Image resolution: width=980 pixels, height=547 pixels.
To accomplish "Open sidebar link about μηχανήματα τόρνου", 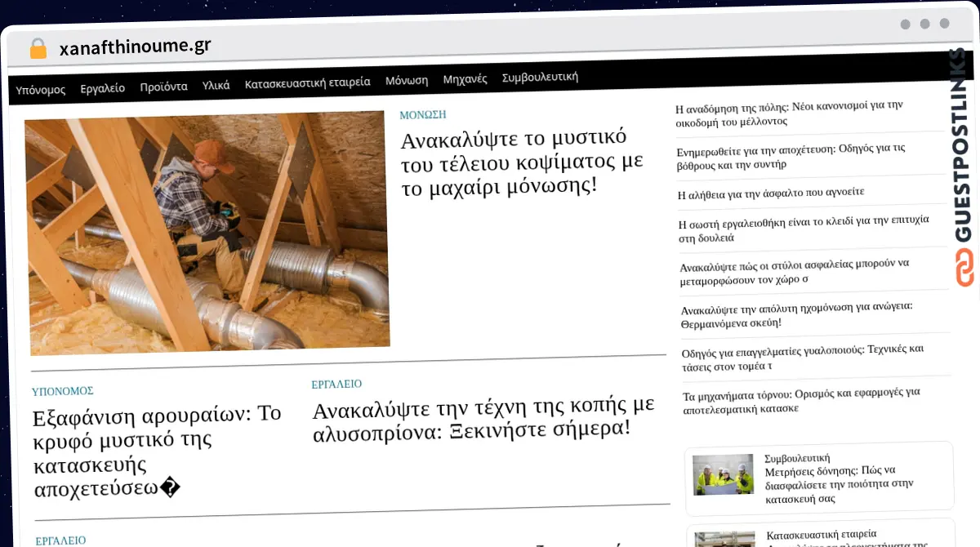I will (801, 400).
